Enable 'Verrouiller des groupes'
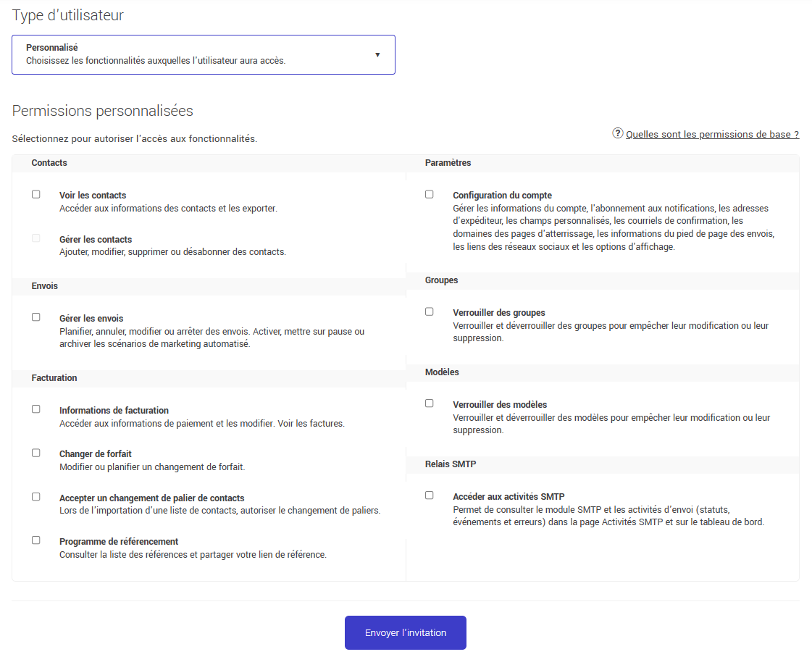The width and height of the screenshot is (812, 657). [x=429, y=311]
